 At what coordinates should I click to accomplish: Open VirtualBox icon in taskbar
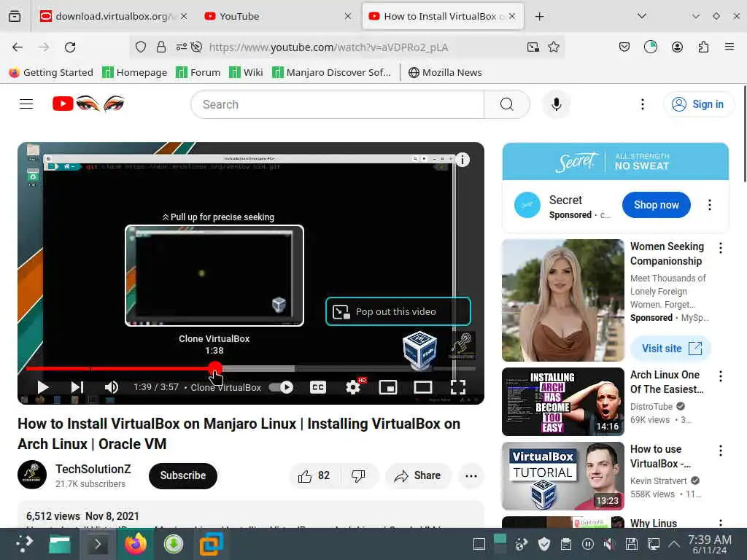[211, 544]
